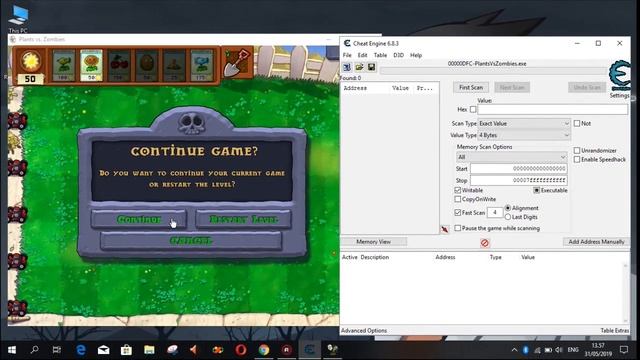
Task: Launch Opera browser from the taskbar
Action: coord(241,350)
